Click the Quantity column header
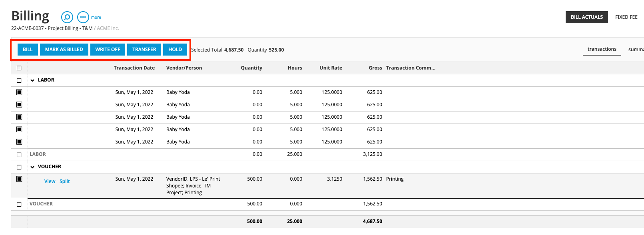Viewport: 644px width, 235px height. pos(251,68)
